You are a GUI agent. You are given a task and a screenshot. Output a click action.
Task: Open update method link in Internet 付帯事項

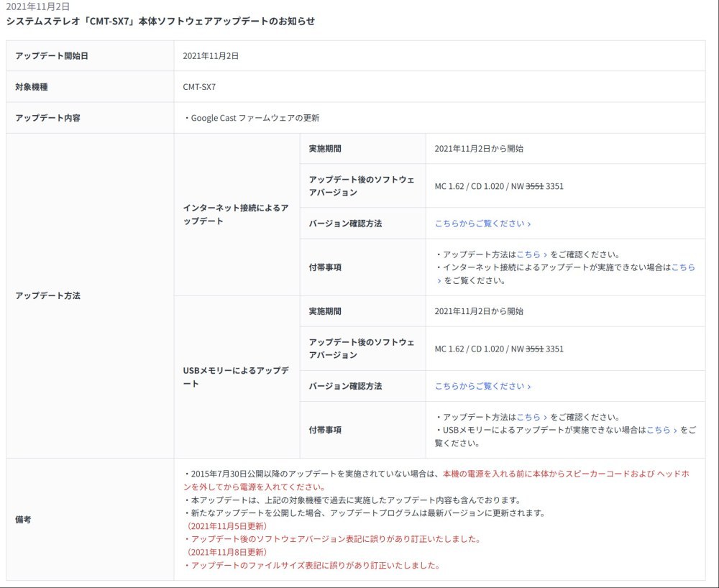tap(532, 254)
